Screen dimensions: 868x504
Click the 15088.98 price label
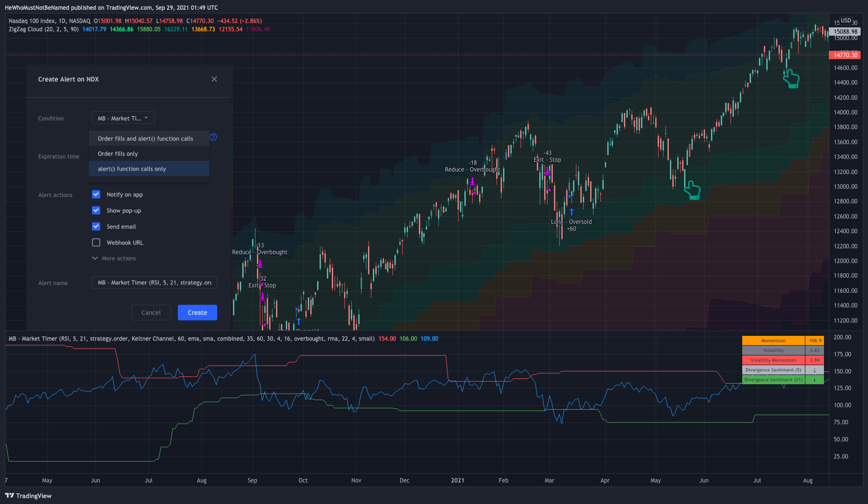coord(845,32)
